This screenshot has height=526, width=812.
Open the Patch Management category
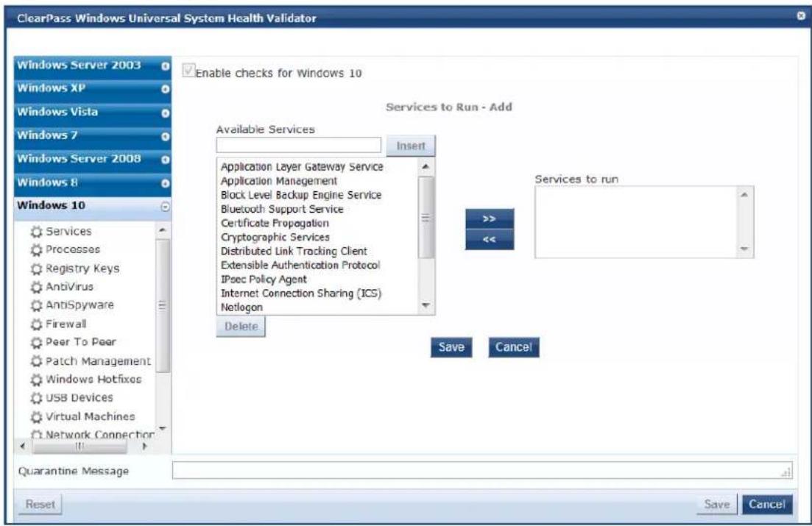click(x=98, y=361)
